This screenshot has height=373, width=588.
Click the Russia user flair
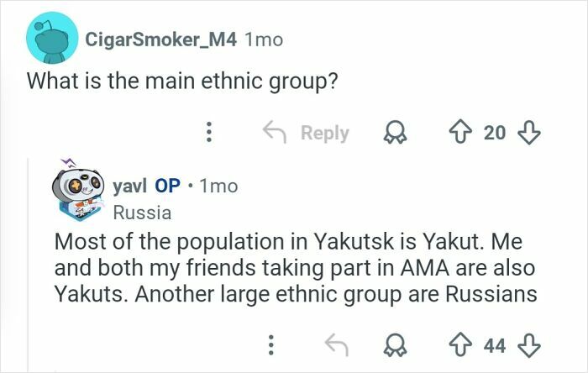(x=142, y=212)
